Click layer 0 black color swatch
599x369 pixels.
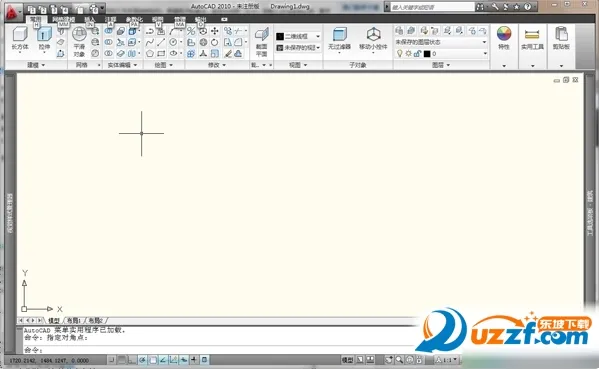point(427,53)
